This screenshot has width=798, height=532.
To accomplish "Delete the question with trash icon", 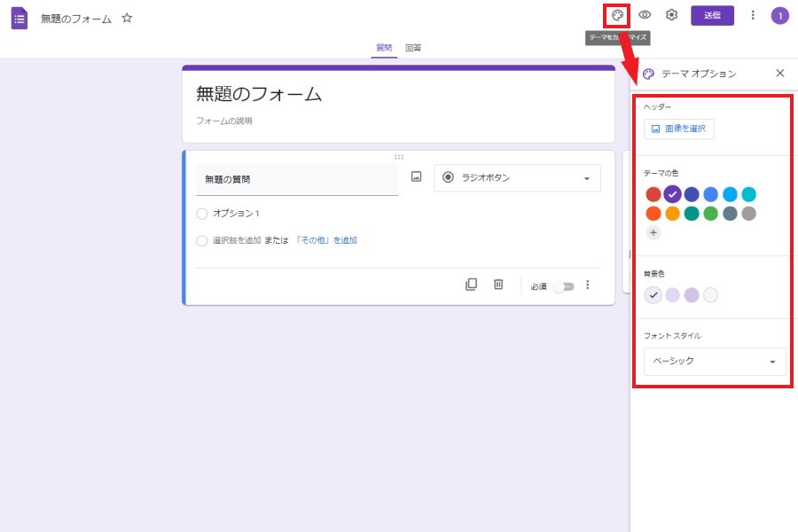I will pos(498,285).
